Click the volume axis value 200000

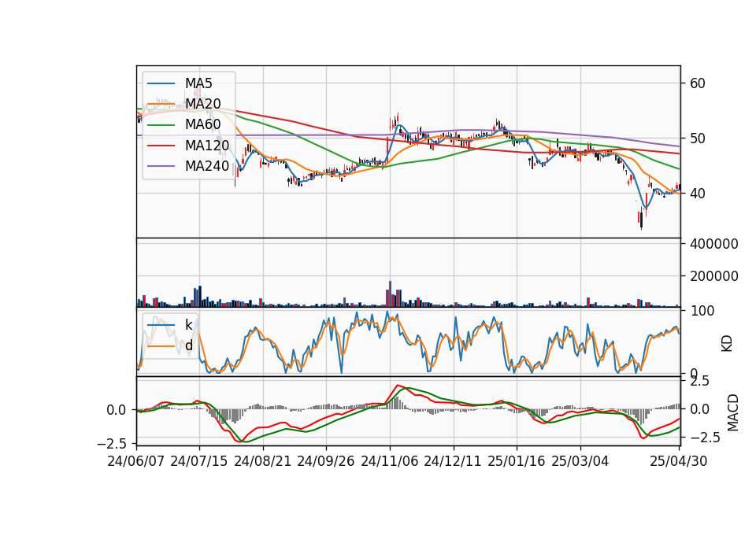714,276
